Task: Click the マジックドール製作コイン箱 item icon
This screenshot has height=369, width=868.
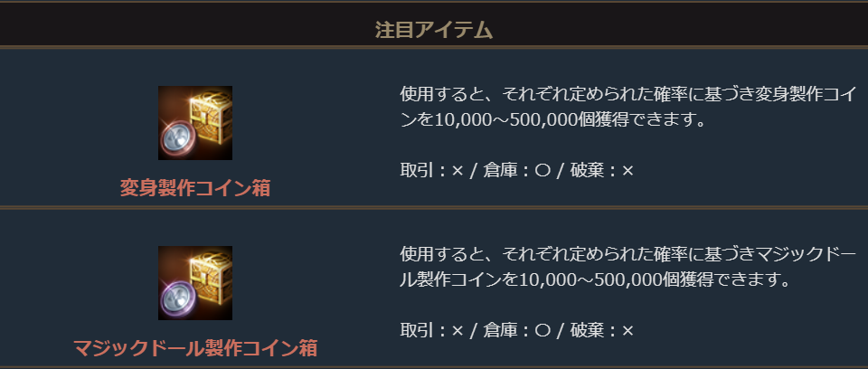Action: 195,283
